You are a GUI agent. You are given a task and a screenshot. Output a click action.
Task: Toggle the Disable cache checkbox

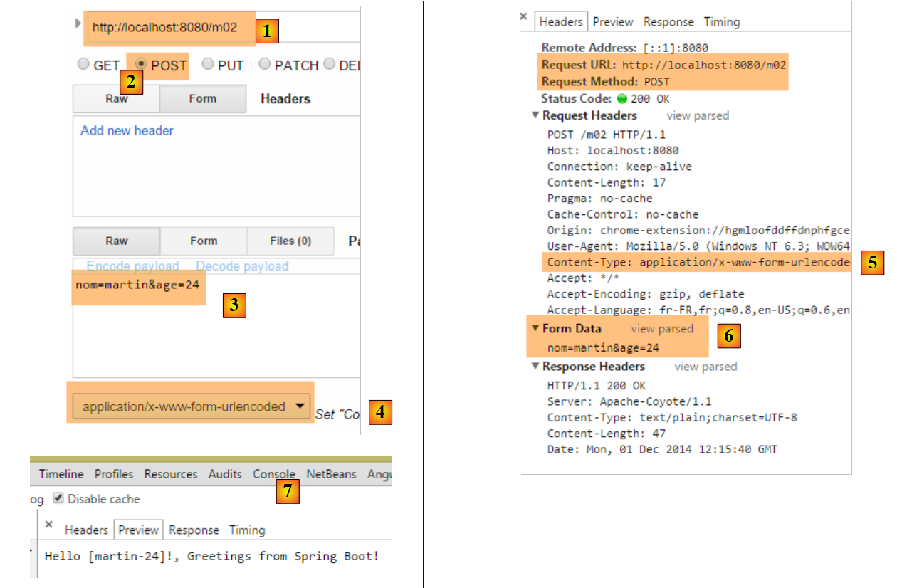click(58, 498)
